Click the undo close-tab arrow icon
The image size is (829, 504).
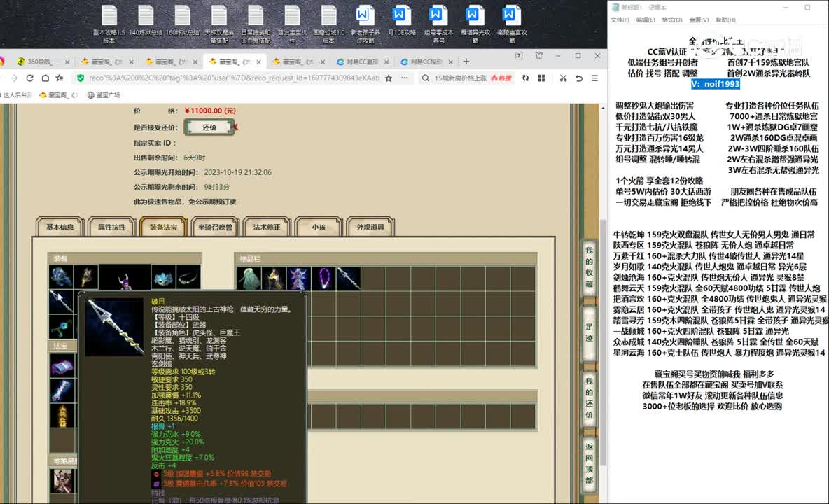pyautogui.click(x=579, y=78)
